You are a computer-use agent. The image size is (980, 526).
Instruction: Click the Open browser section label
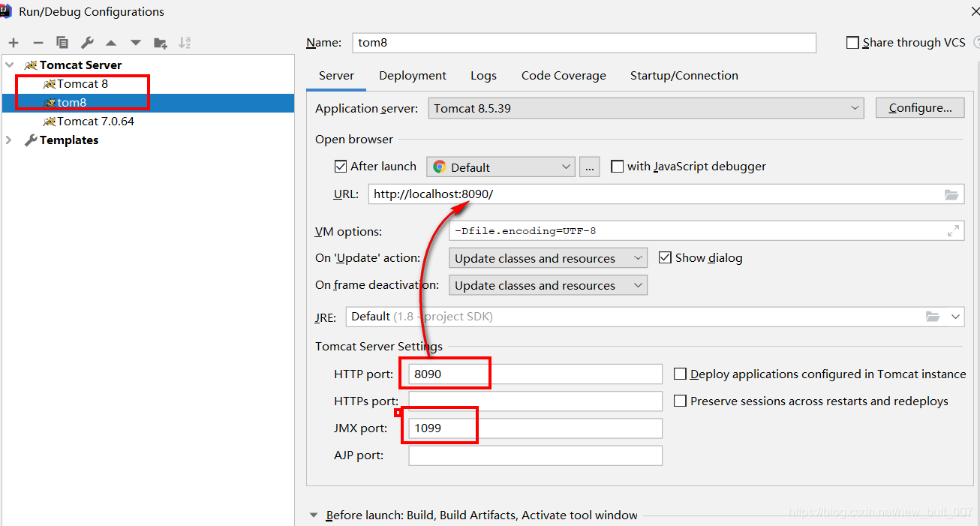point(354,140)
